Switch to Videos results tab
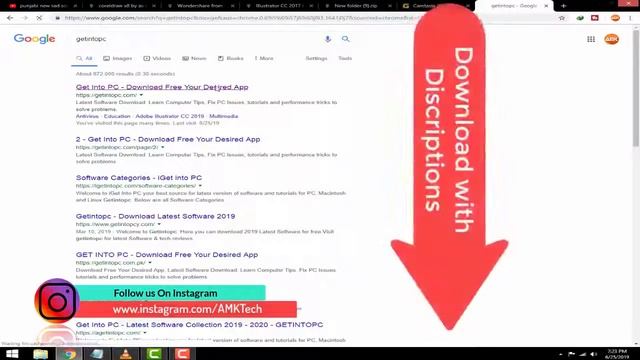Screen dimensions: 640x360 point(157,58)
